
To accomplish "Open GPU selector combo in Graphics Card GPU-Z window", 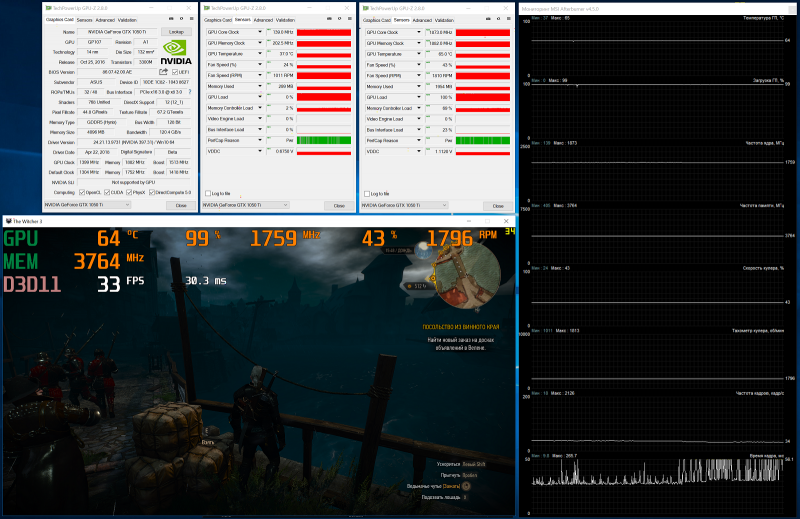I will (x=87, y=205).
